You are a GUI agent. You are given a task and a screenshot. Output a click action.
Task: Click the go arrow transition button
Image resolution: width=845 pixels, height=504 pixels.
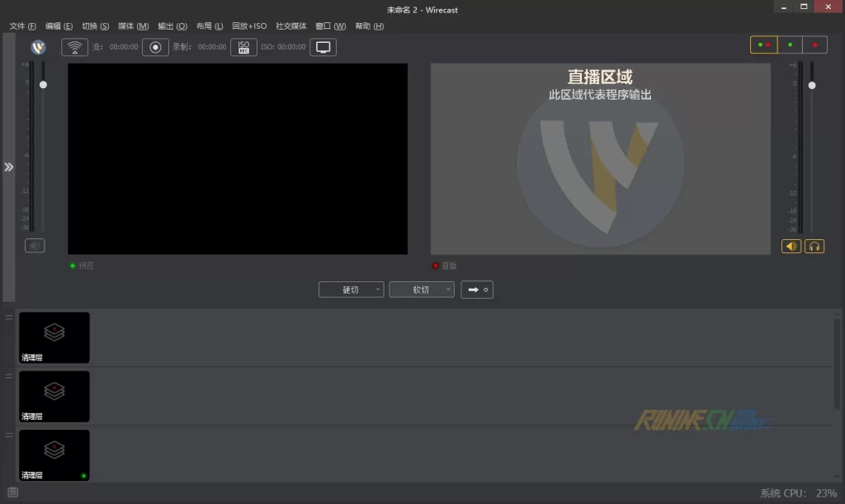click(x=478, y=290)
